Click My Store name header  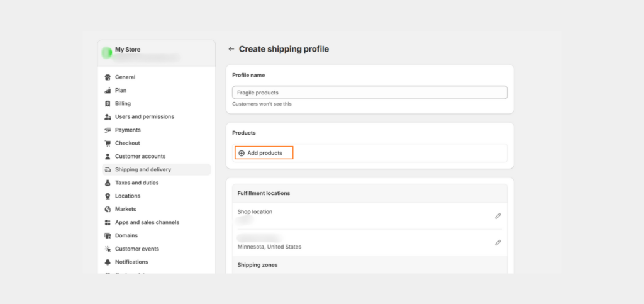pyautogui.click(x=128, y=49)
